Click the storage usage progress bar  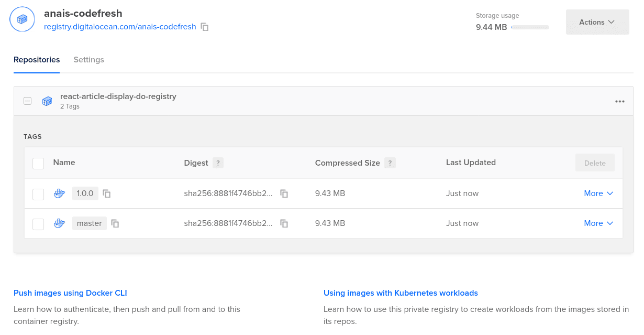point(530,27)
